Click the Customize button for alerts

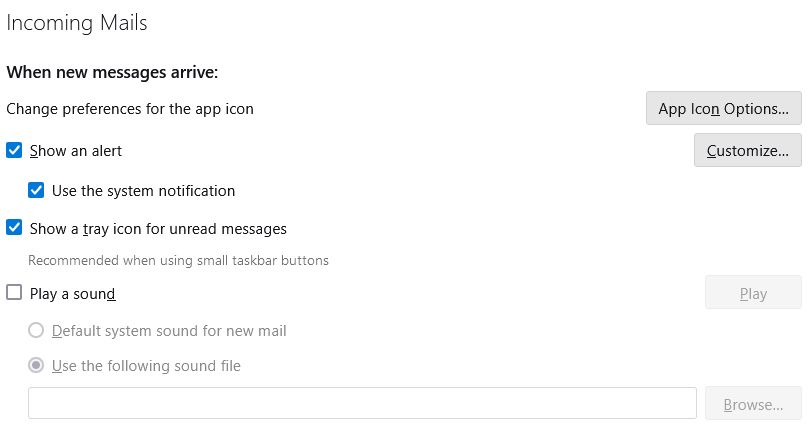[x=747, y=150]
